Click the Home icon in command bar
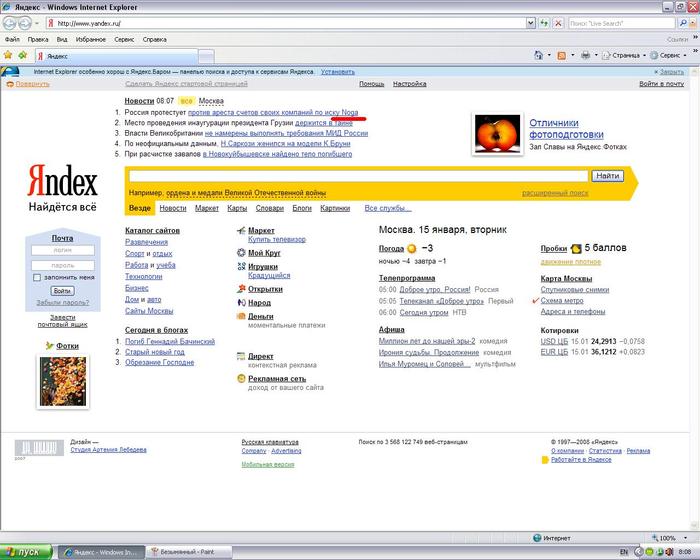The width and height of the screenshot is (700, 560). (538, 55)
